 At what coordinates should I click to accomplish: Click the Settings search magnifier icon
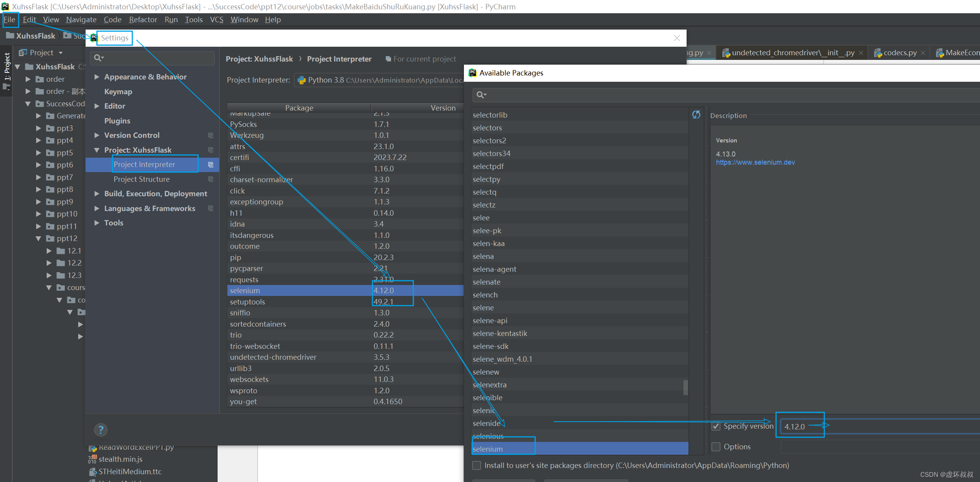(98, 58)
